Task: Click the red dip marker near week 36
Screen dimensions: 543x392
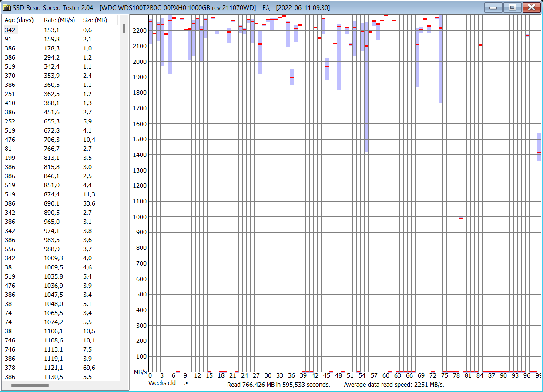Action: click(x=292, y=78)
